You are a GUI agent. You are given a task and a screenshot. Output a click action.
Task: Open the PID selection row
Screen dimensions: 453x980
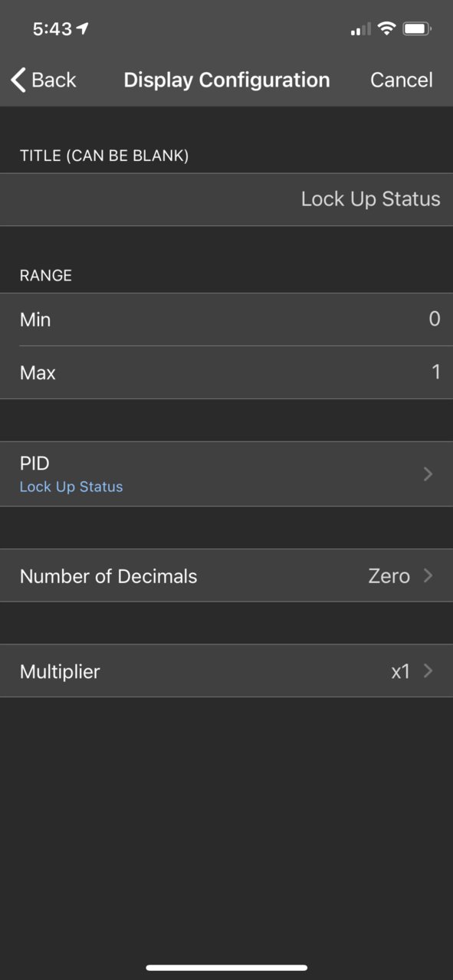(226, 474)
